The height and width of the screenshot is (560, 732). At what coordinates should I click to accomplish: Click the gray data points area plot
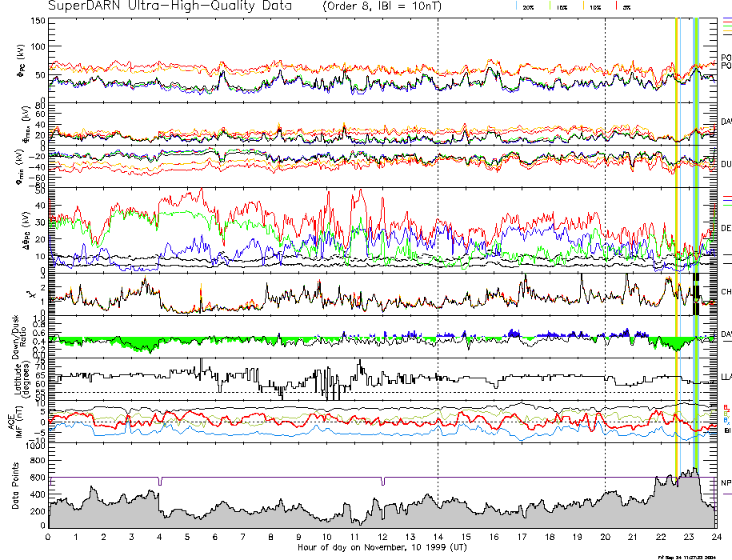[320, 518]
